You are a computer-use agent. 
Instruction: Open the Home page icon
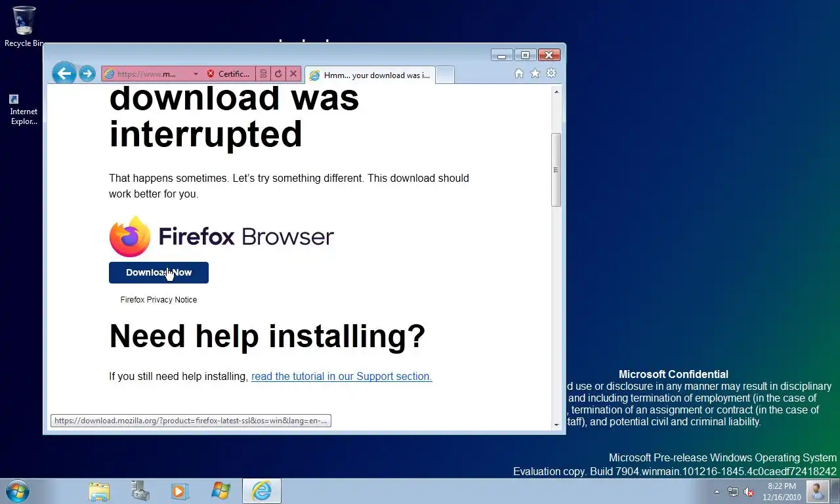pos(519,73)
